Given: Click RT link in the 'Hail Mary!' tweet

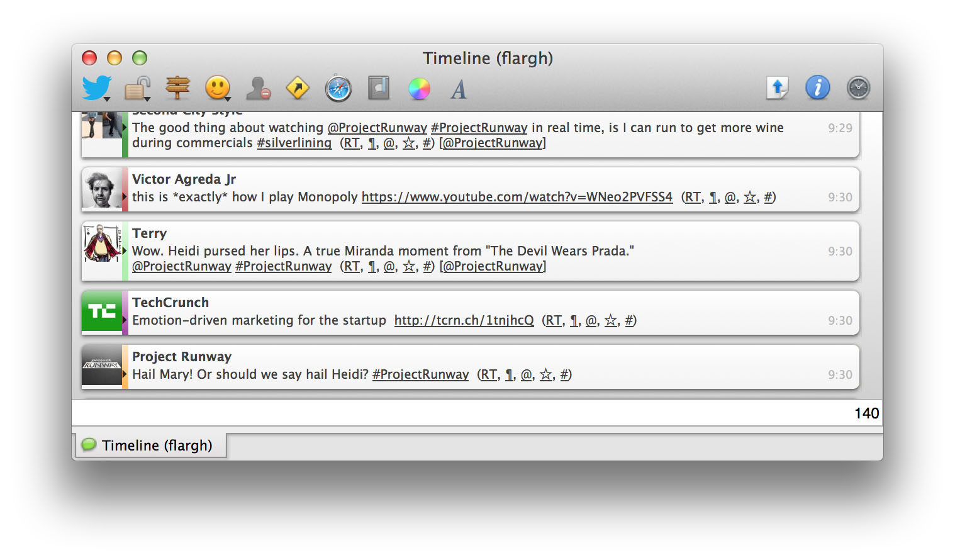Looking at the screenshot, I should (x=489, y=374).
